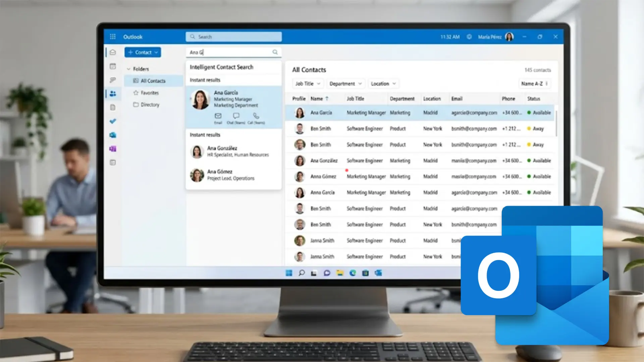Select Ana González HR Specialist result
This screenshot has width=644, height=362.
(233, 151)
